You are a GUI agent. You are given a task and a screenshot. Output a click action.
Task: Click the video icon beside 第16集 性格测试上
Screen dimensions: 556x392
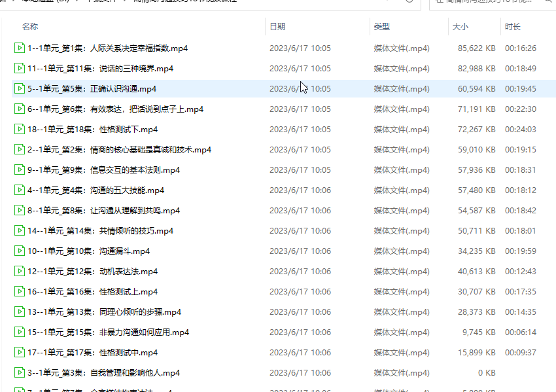pos(20,291)
